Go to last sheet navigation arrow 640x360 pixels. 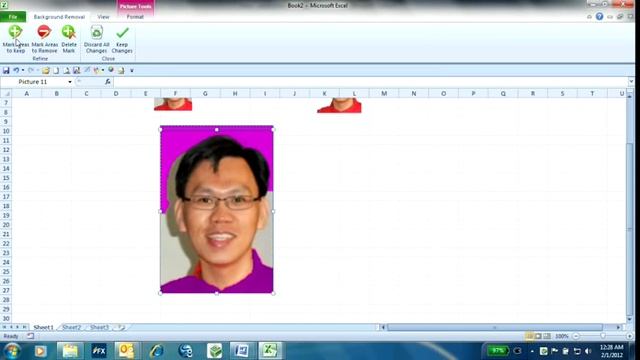pos(24,327)
